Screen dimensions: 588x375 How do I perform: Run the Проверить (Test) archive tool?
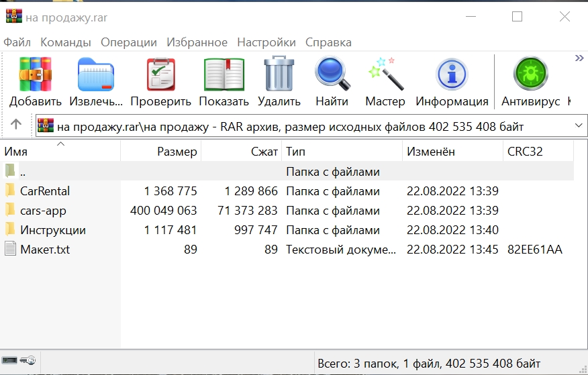click(x=160, y=75)
